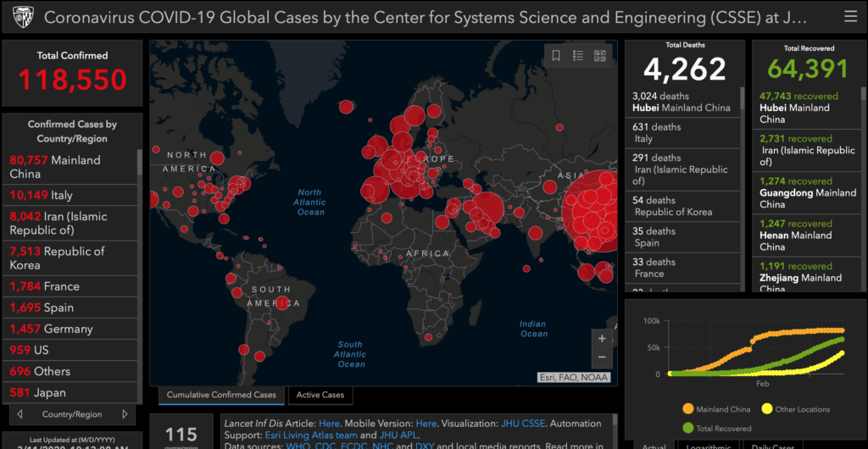
Task: Toggle Total Recovered series in chart legend
Action: (x=716, y=428)
